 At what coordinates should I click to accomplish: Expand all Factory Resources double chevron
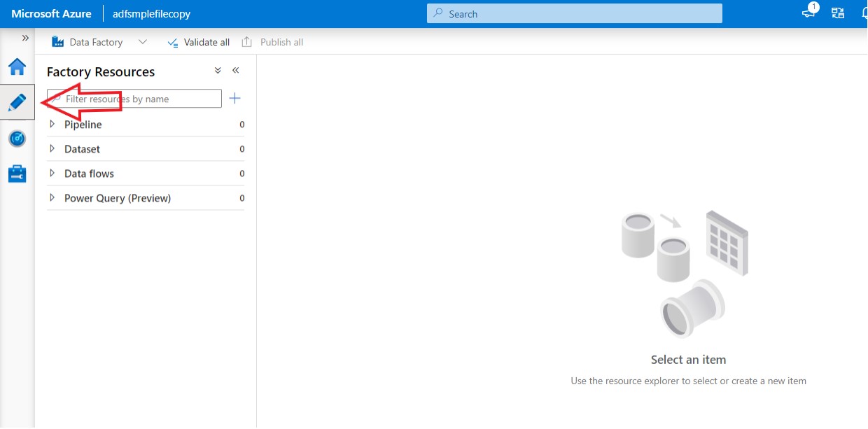click(x=218, y=71)
